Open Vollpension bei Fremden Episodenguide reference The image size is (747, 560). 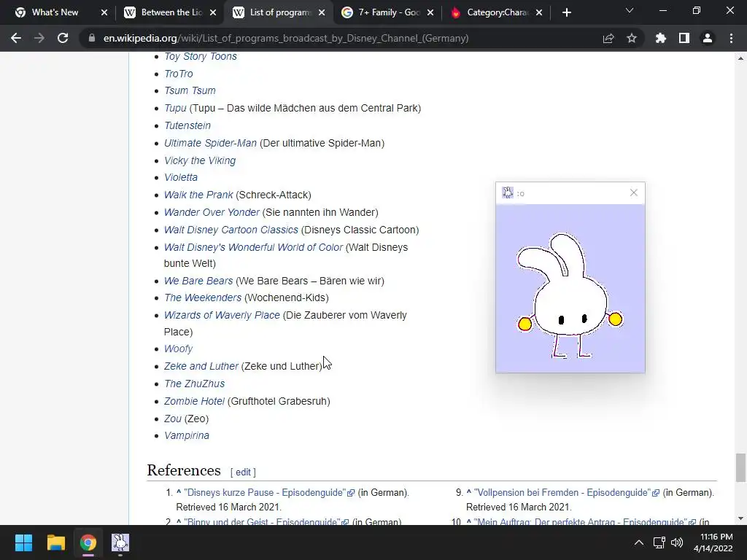click(566, 492)
